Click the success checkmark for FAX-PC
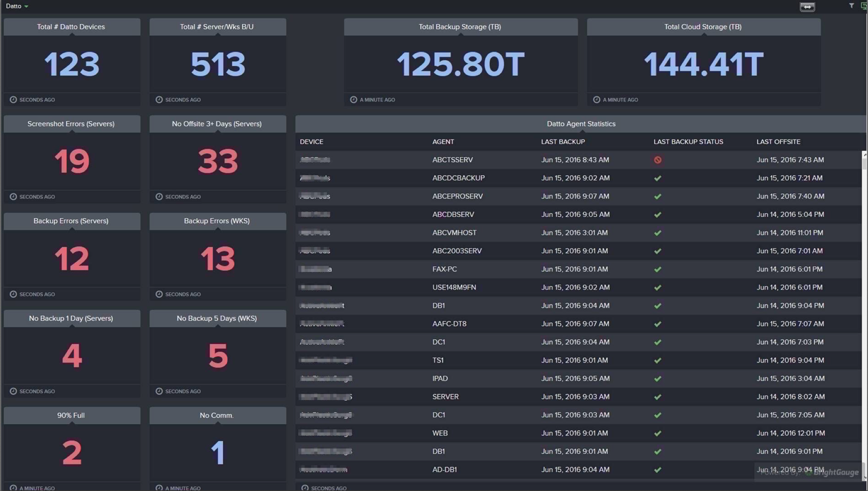 (657, 269)
